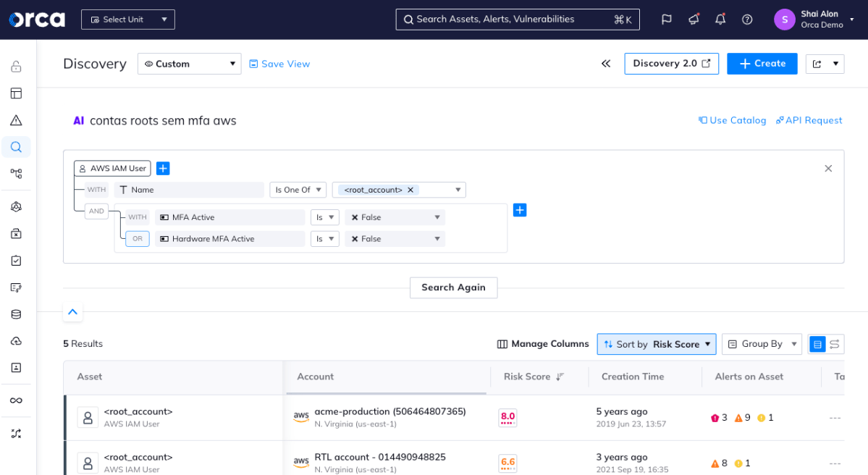
Task: Add condition with plus next to AWS IAM User
Action: (x=163, y=168)
